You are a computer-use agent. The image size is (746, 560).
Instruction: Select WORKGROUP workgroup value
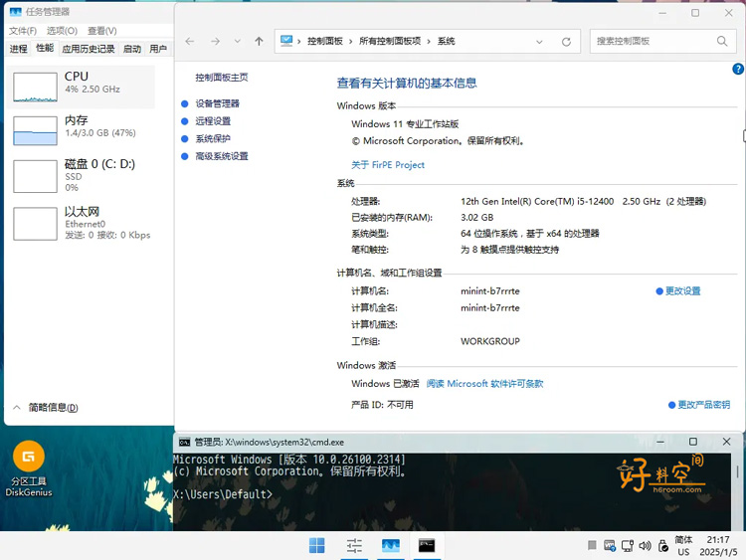pos(490,341)
